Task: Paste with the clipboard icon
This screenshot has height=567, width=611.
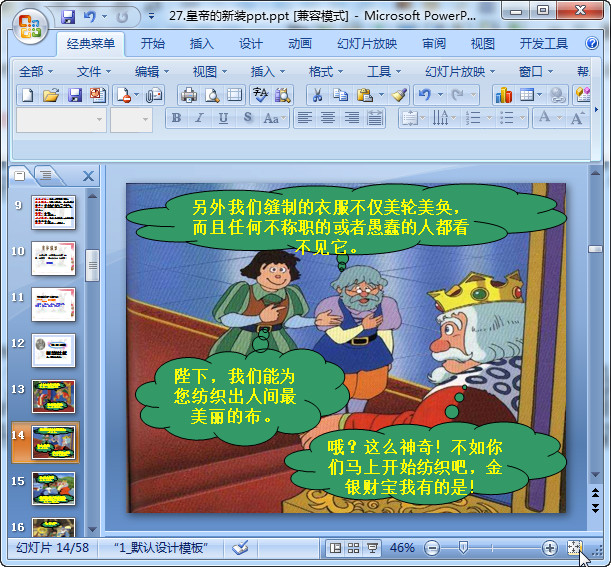Action: 365,95
